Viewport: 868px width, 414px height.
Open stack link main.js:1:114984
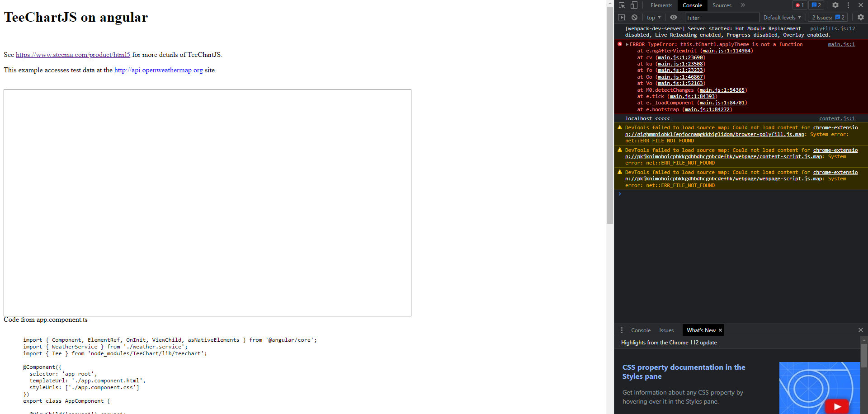(x=726, y=51)
